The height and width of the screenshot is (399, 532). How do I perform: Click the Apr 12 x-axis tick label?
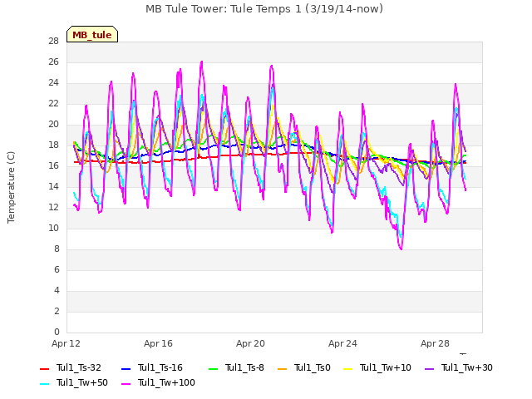(x=66, y=343)
